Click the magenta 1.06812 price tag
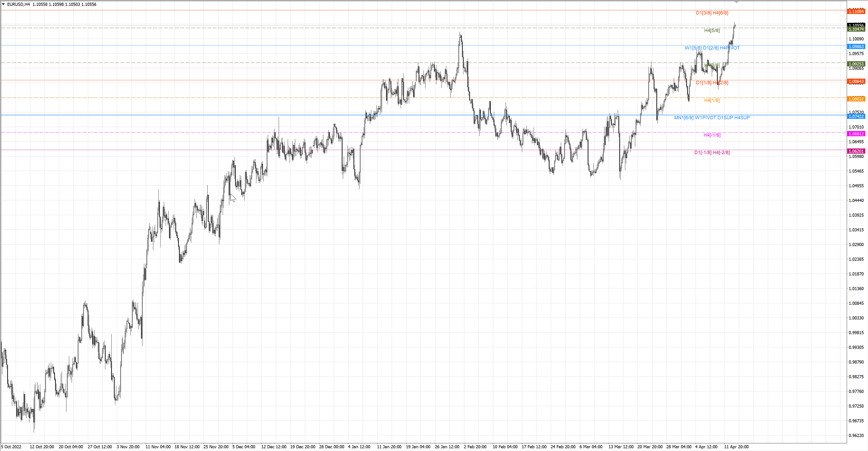This screenshot has width=868, height=451. (x=856, y=134)
